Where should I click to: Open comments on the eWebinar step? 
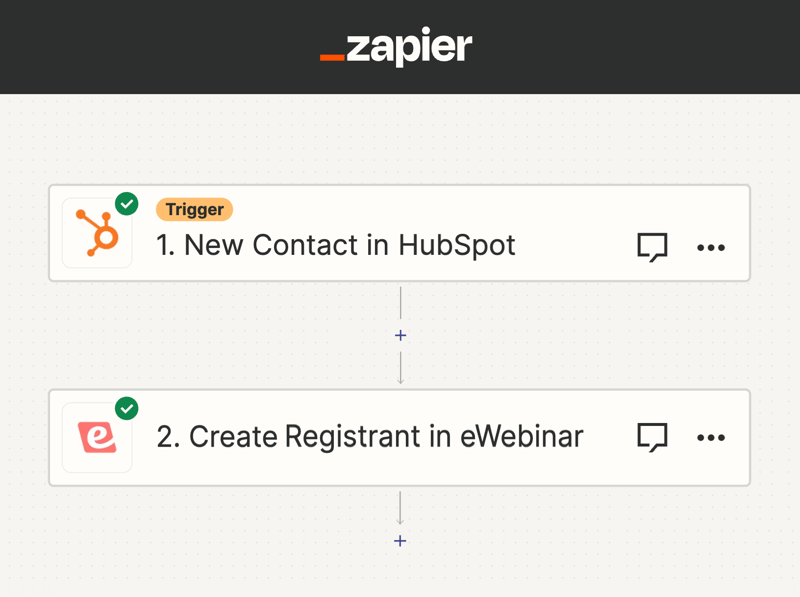pos(652,437)
